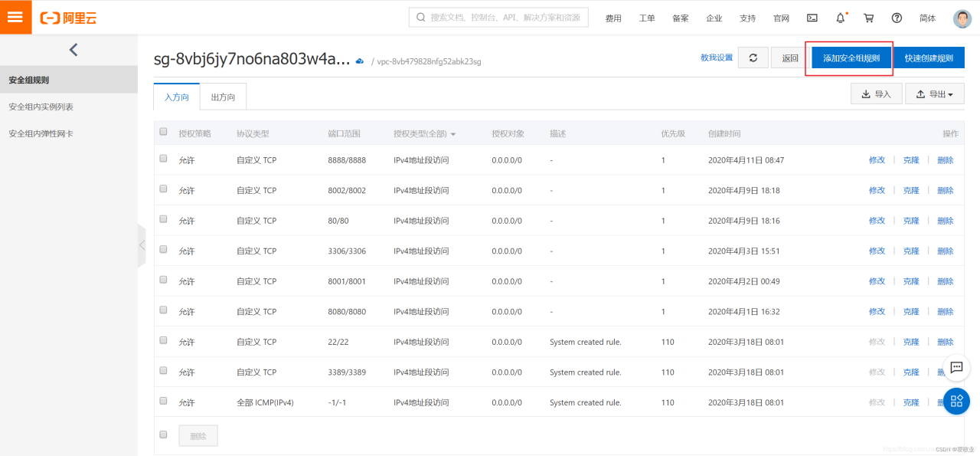The height and width of the screenshot is (456, 980).
Task: Open 安全组内实例列表 in sidebar
Action: 41,107
